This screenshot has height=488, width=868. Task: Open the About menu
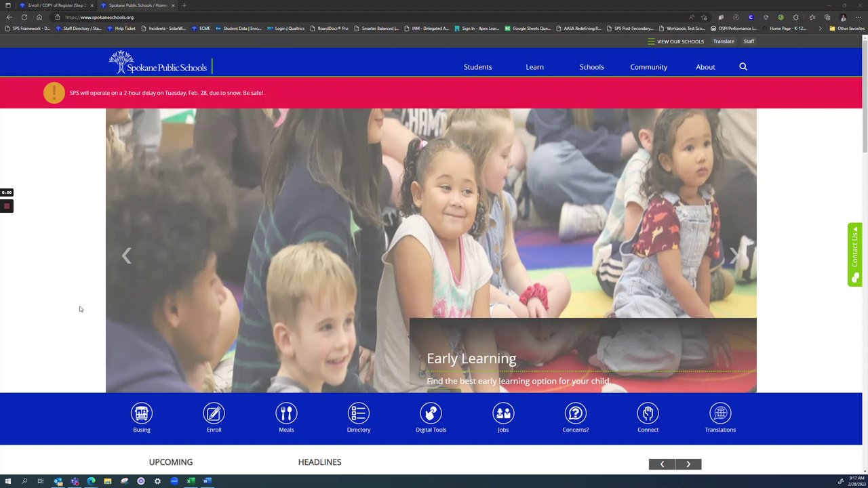(705, 67)
